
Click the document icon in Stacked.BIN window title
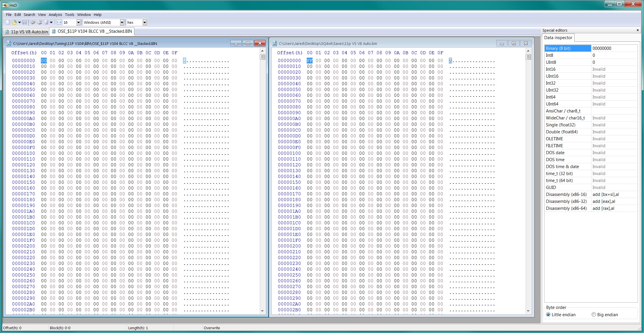pos(9,43)
